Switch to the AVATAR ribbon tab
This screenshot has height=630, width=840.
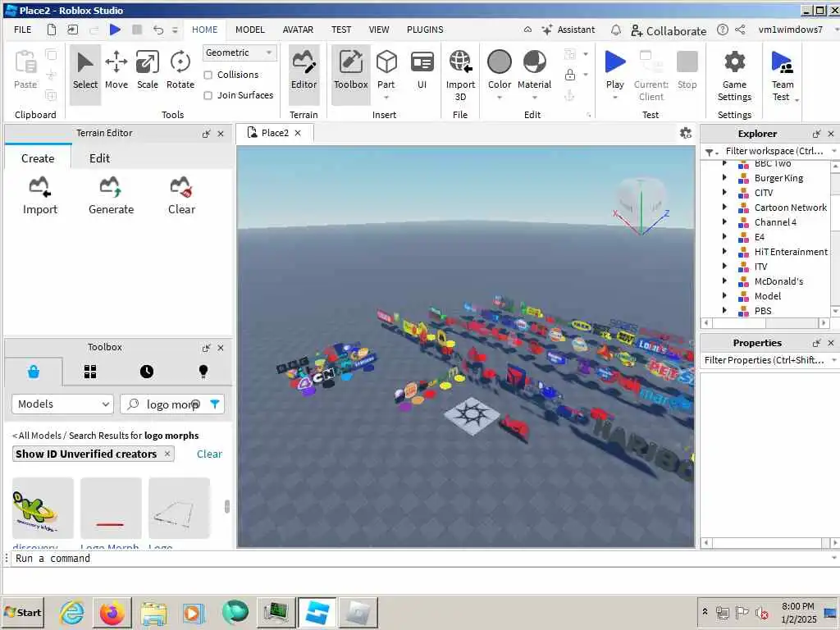298,30
